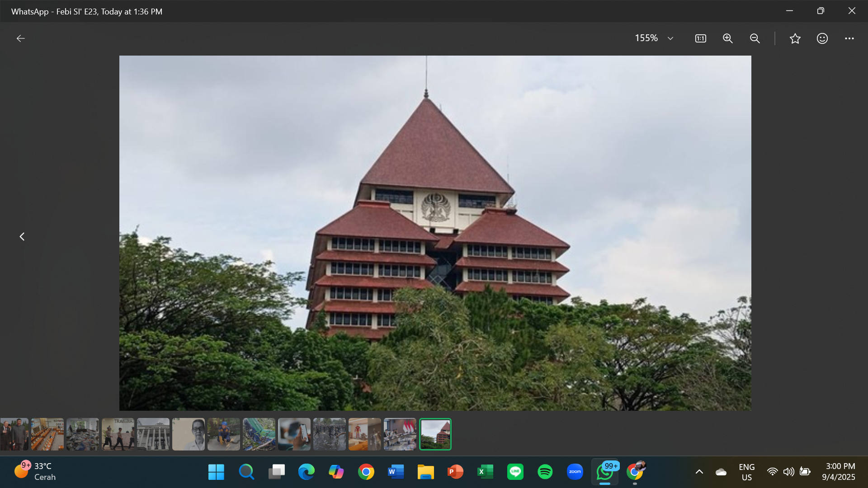Switch to WhatsApp on taskbar
Image resolution: width=868 pixels, height=488 pixels.
click(605, 472)
